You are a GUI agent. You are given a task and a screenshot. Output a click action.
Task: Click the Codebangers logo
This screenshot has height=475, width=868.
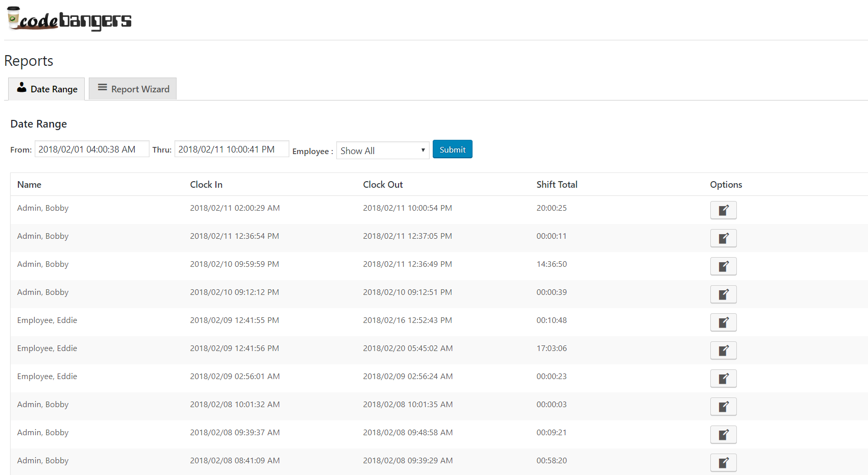[69, 20]
